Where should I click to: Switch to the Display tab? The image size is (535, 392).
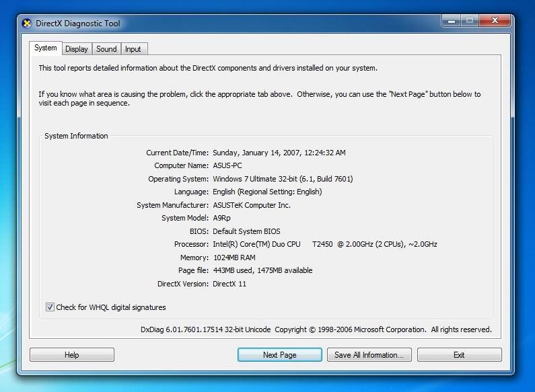coord(77,49)
